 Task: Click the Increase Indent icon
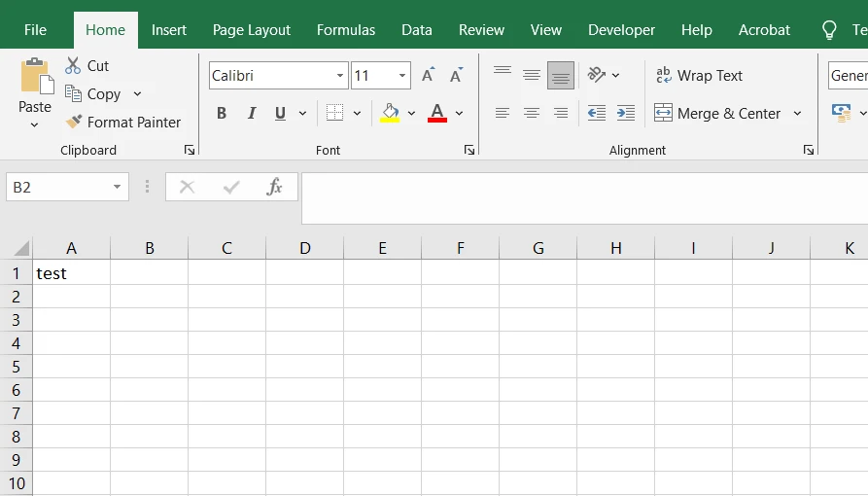pyautogui.click(x=626, y=113)
